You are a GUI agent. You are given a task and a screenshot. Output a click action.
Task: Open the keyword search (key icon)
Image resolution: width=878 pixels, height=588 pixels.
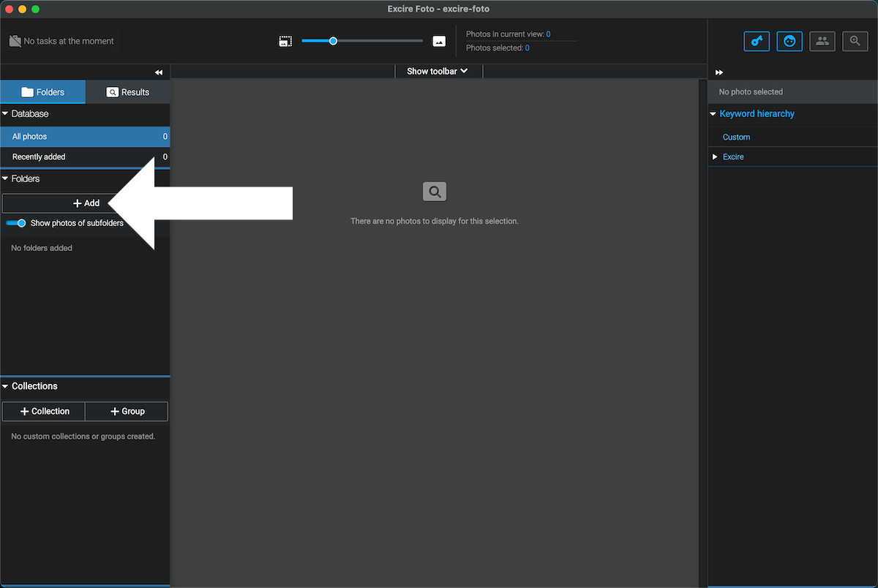pyautogui.click(x=757, y=42)
